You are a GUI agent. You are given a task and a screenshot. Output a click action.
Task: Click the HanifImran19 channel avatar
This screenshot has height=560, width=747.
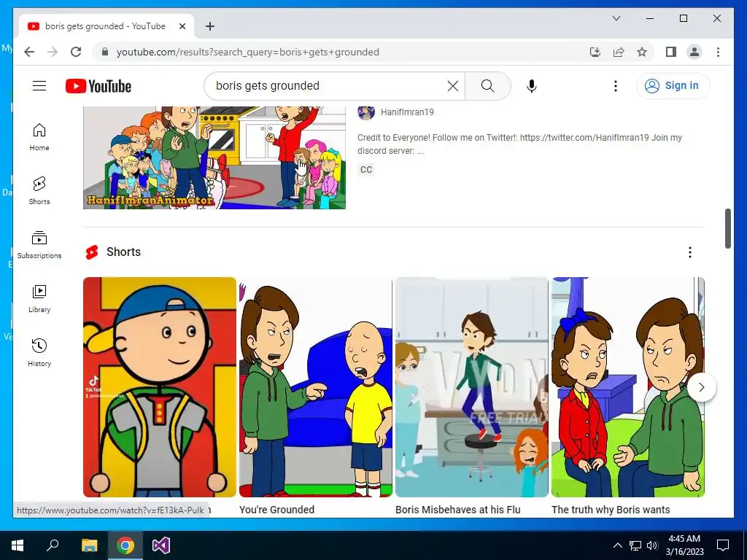pos(366,112)
